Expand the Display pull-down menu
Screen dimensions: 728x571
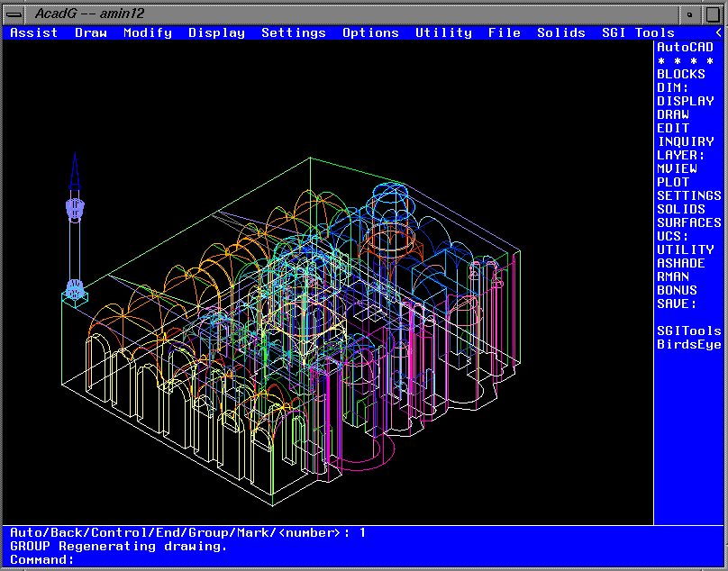tap(216, 32)
